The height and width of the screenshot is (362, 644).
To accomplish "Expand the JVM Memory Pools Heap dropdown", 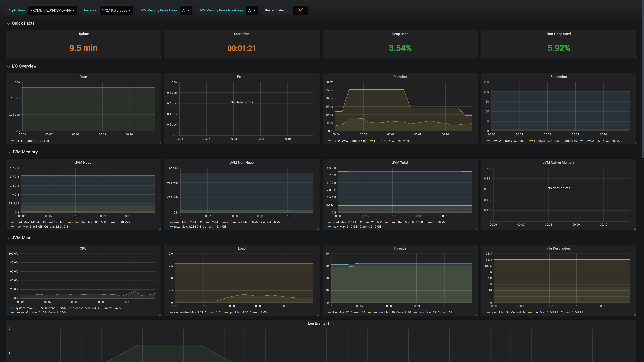I will point(186,10).
